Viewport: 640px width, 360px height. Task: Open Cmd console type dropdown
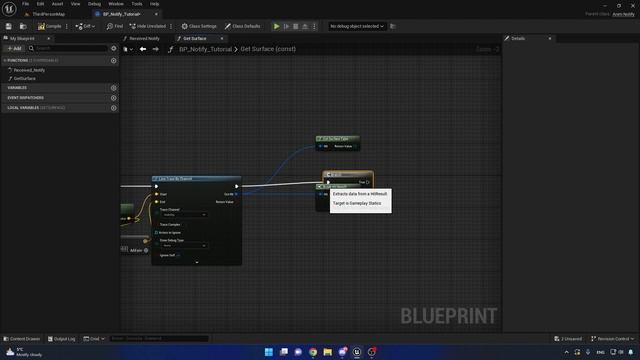point(94,339)
